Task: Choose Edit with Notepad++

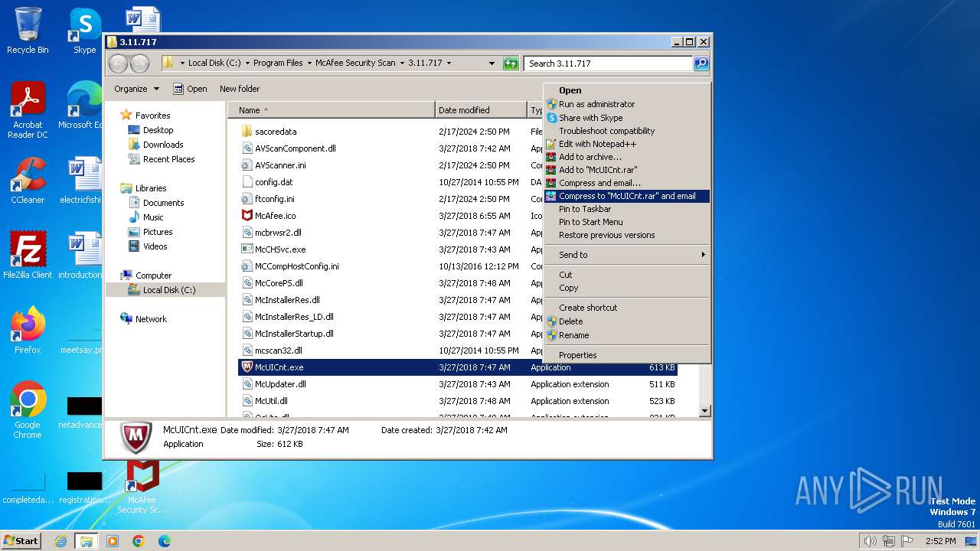Action: (x=627, y=144)
